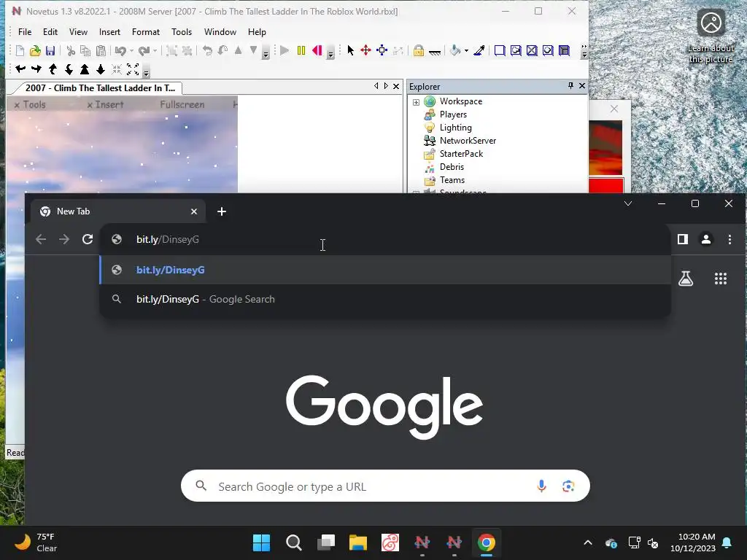The height and width of the screenshot is (560, 747).
Task: Select StarterPack in the Explorer tree
Action: (x=461, y=154)
